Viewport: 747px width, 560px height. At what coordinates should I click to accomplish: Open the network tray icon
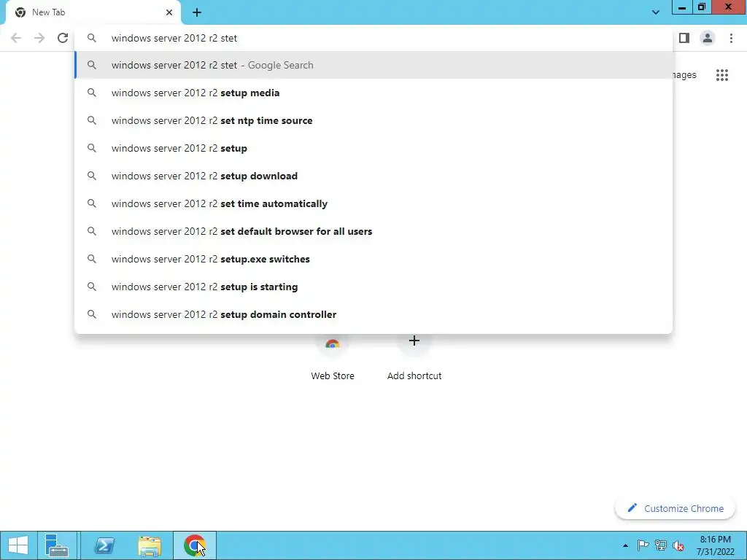(x=661, y=545)
